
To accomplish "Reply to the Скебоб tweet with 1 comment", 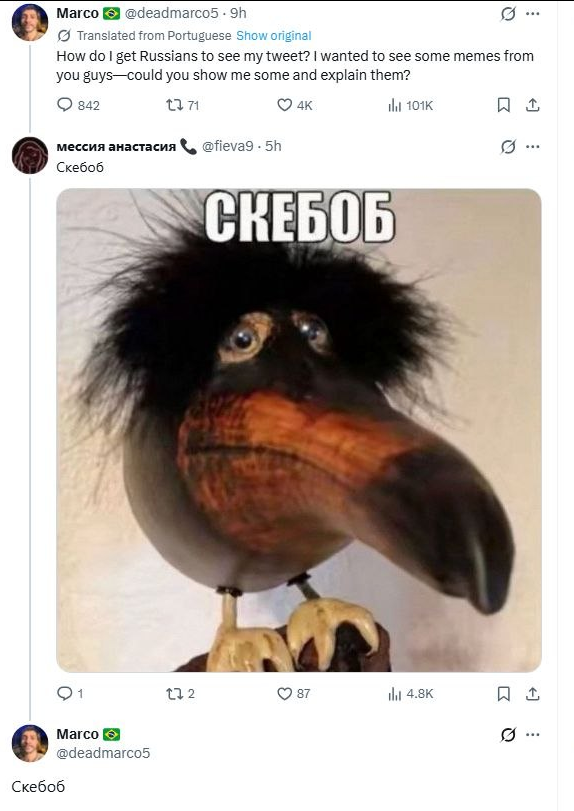I will [x=70, y=694].
